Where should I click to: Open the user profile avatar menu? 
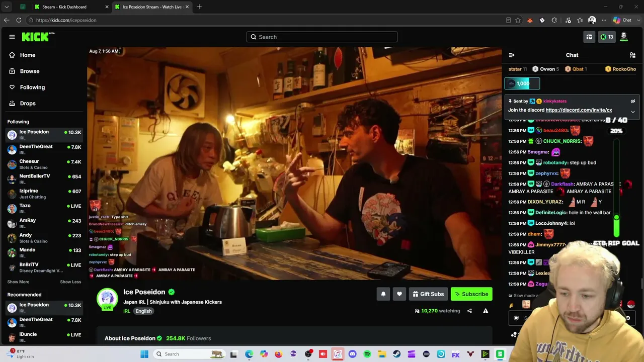pyautogui.click(x=624, y=37)
